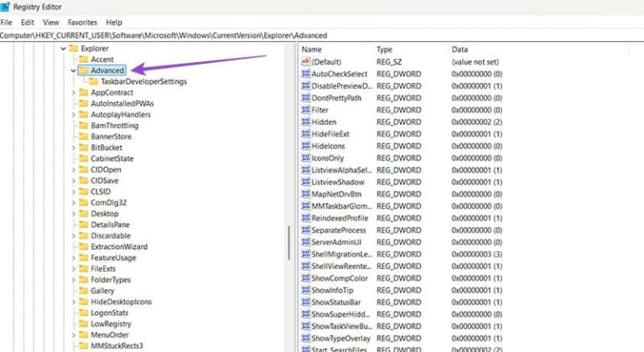The width and height of the screenshot is (644, 352).
Task: Click the ShowStatusBar DWORD icon
Action: tap(305, 302)
